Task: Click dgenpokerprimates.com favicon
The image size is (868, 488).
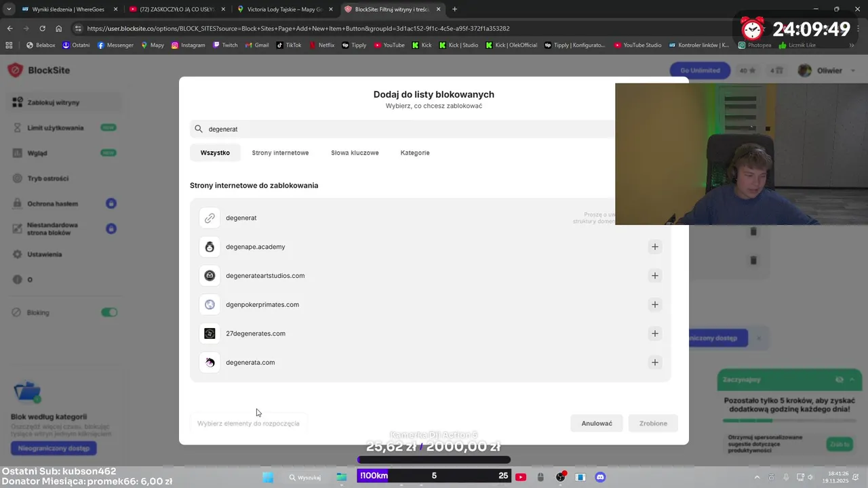Action: [x=210, y=305]
